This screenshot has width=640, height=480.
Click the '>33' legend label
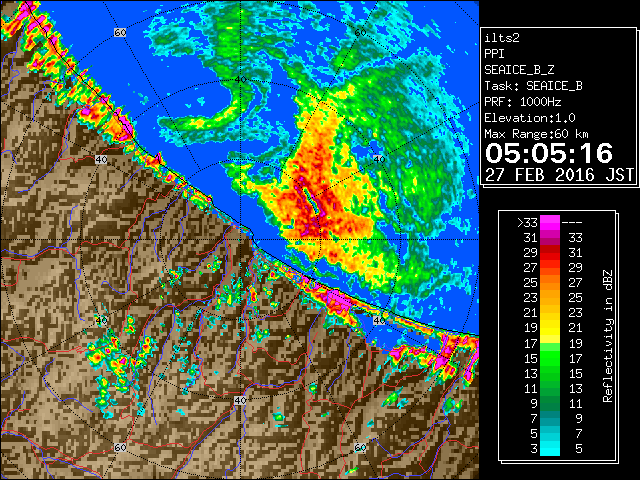point(527,223)
